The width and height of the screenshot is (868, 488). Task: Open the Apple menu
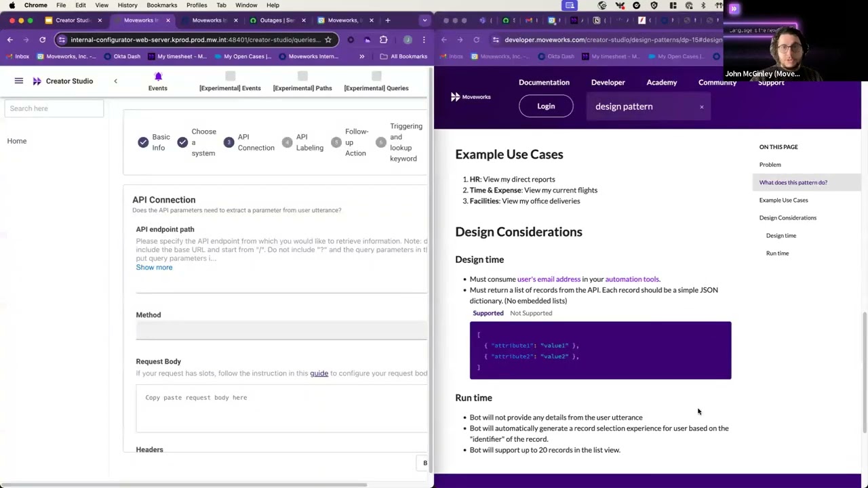point(12,5)
